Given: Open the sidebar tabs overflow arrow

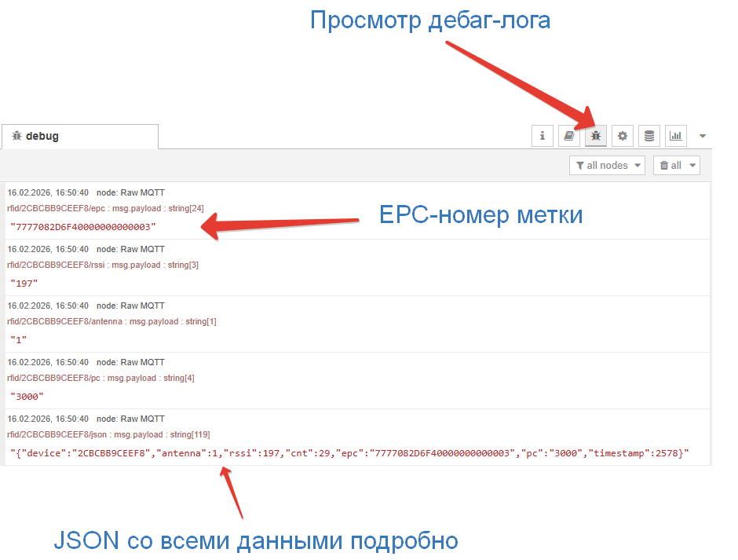Looking at the screenshot, I should 703,135.
